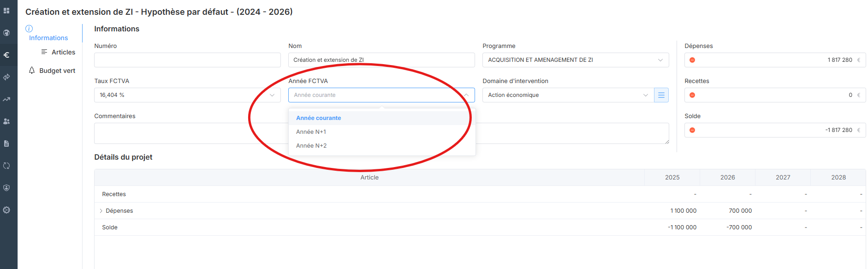Click the document icon in sidebar
The height and width of the screenshot is (269, 868).
tap(6, 143)
